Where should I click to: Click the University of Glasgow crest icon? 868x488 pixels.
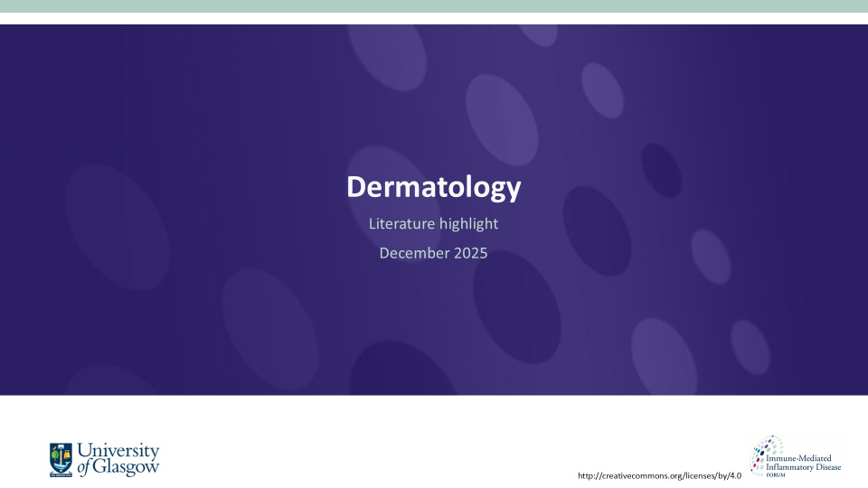pos(61,460)
